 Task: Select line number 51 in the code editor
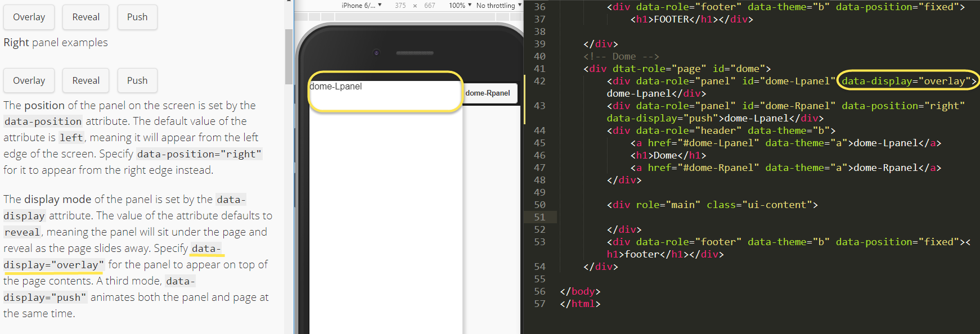[x=540, y=217]
